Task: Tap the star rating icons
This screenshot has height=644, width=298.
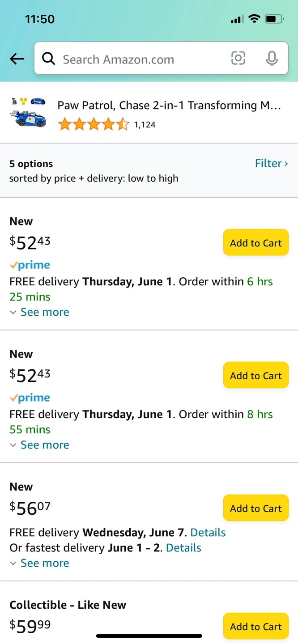Action: pyautogui.click(x=94, y=124)
